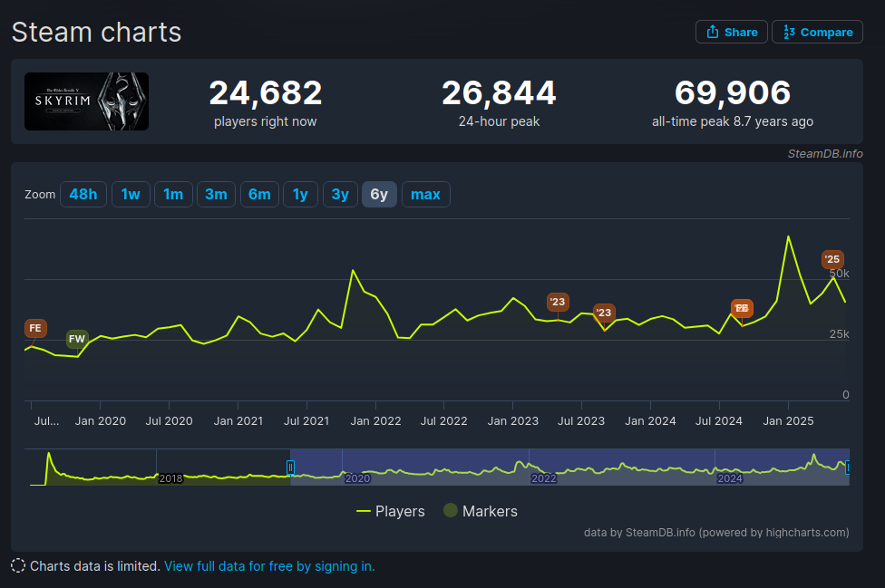The width and height of the screenshot is (885, 588).
Task: Click the 69,906 all-time peak value
Action: tap(733, 93)
